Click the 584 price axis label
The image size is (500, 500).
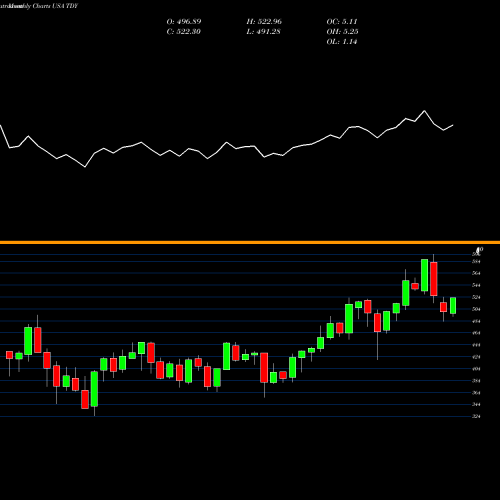pos(476,261)
